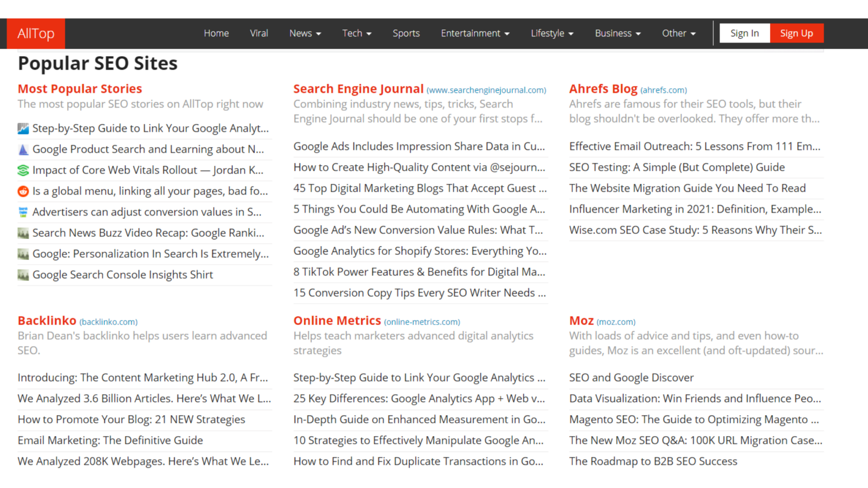Click favicon beside Google Product Search story
The width and height of the screenshot is (868, 488).
[23, 150]
